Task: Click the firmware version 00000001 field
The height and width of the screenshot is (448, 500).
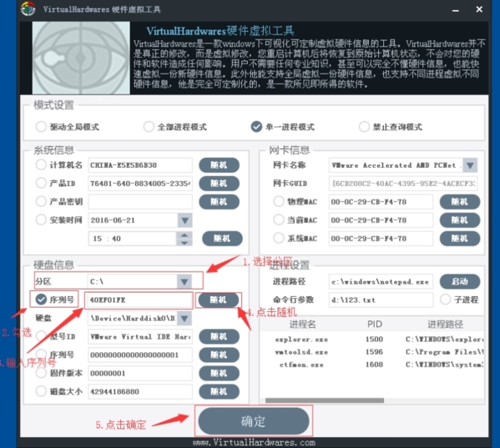Action: [x=140, y=373]
